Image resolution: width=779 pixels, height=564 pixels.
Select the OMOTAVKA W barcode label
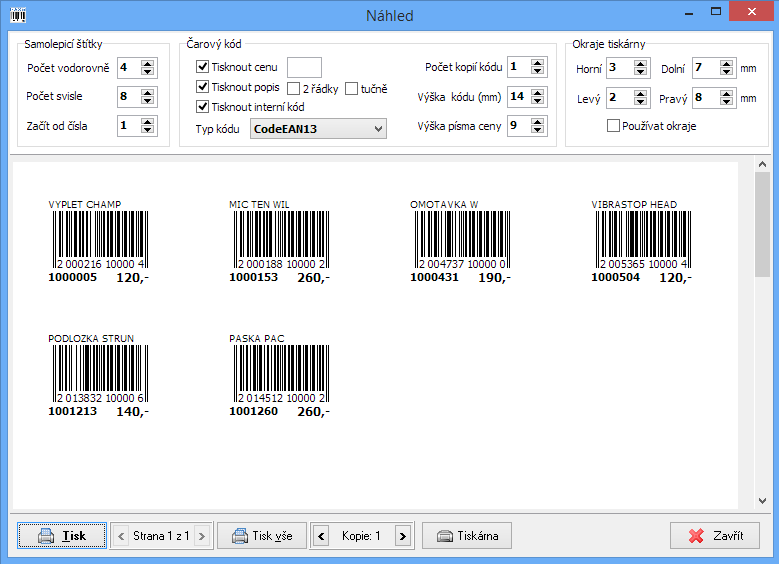tap(460, 242)
